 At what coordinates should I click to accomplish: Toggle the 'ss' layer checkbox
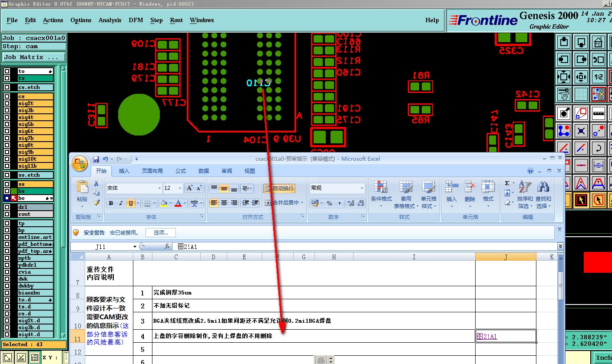click(x=7, y=184)
